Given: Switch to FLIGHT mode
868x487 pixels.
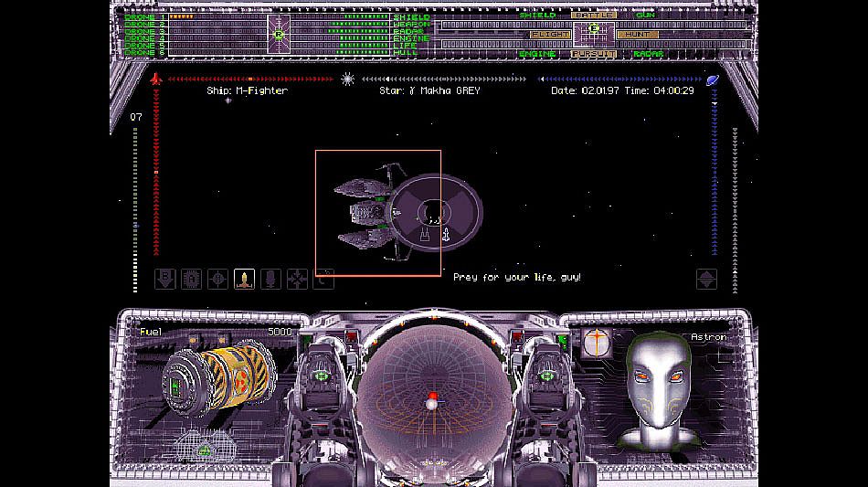Looking at the screenshot, I should pos(550,35).
